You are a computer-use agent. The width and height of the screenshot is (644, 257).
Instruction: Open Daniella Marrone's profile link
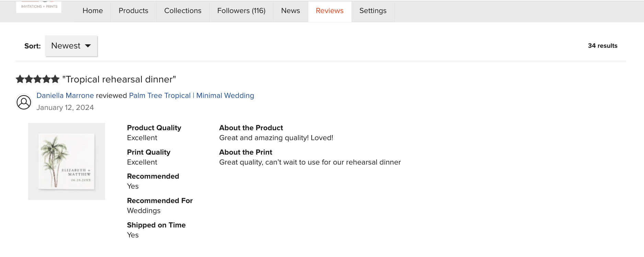point(65,96)
